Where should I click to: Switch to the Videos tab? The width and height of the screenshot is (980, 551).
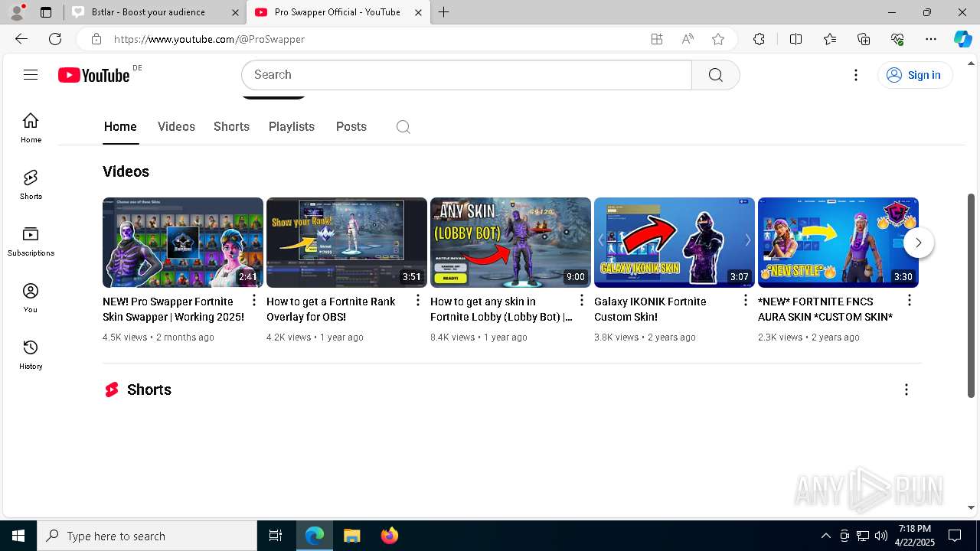coord(176,127)
